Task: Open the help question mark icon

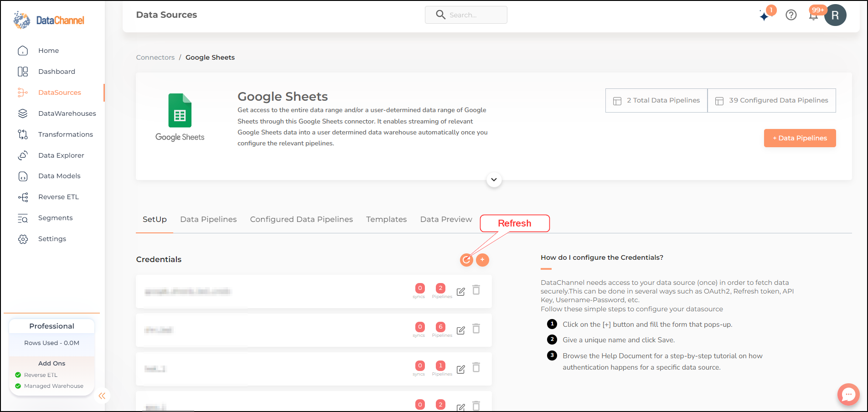Action: click(x=791, y=15)
